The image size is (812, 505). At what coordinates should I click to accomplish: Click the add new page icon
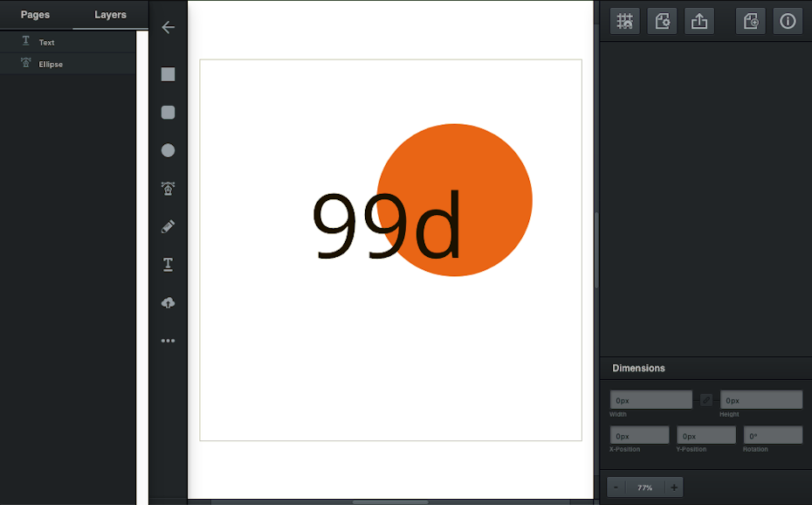(750, 22)
